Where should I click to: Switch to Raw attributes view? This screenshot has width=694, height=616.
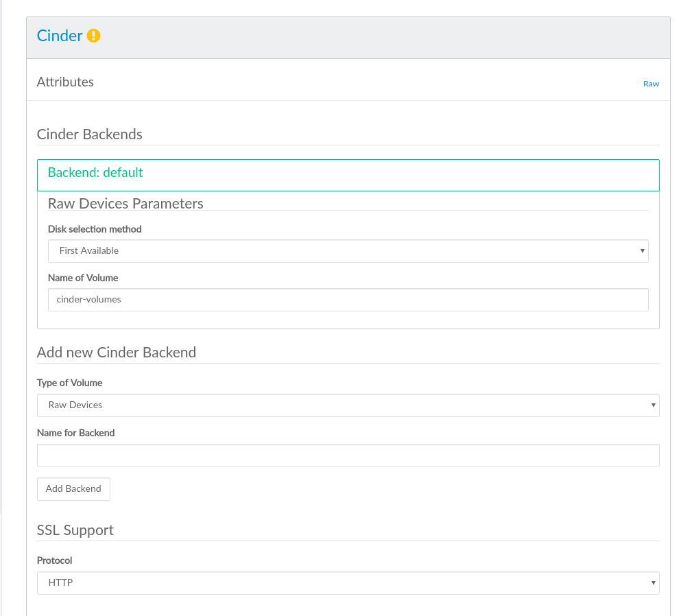click(x=651, y=84)
